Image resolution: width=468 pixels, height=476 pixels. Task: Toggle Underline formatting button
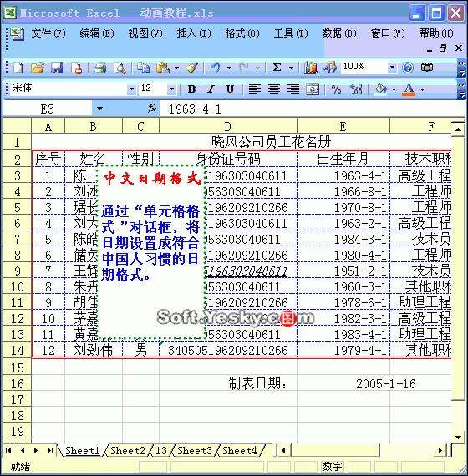tap(230, 89)
